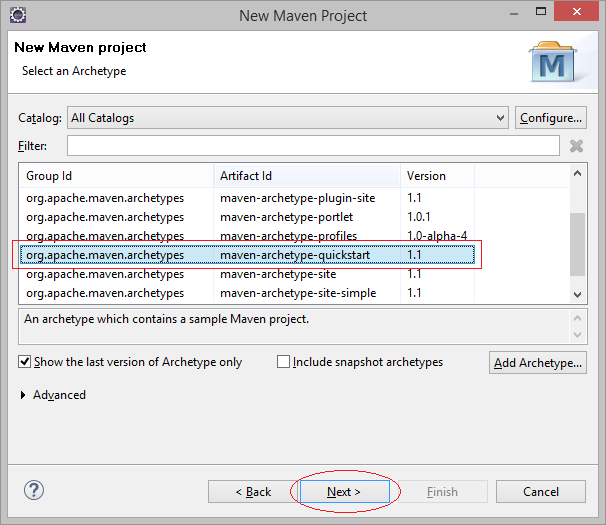The image size is (606, 525).
Task: Select the maven-archetype-site-simple row
Action: click(247, 293)
